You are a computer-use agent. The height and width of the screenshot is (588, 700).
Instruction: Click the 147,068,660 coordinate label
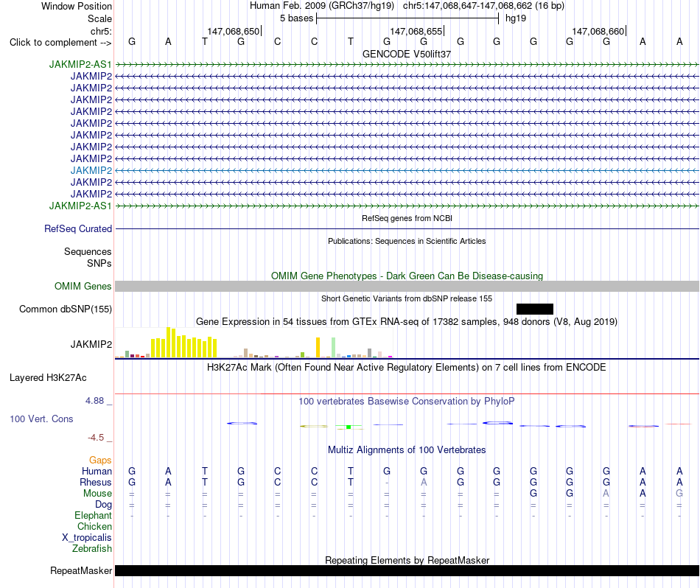click(598, 31)
